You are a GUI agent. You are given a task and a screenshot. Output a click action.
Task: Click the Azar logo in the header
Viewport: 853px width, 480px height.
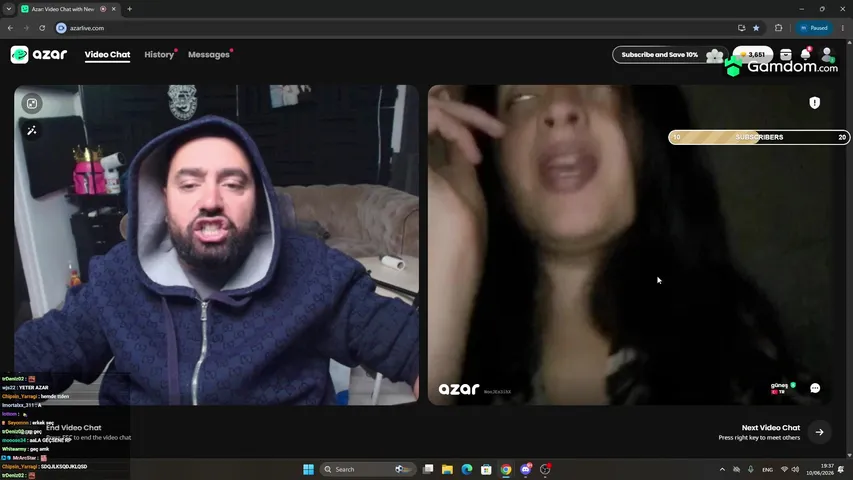39,54
